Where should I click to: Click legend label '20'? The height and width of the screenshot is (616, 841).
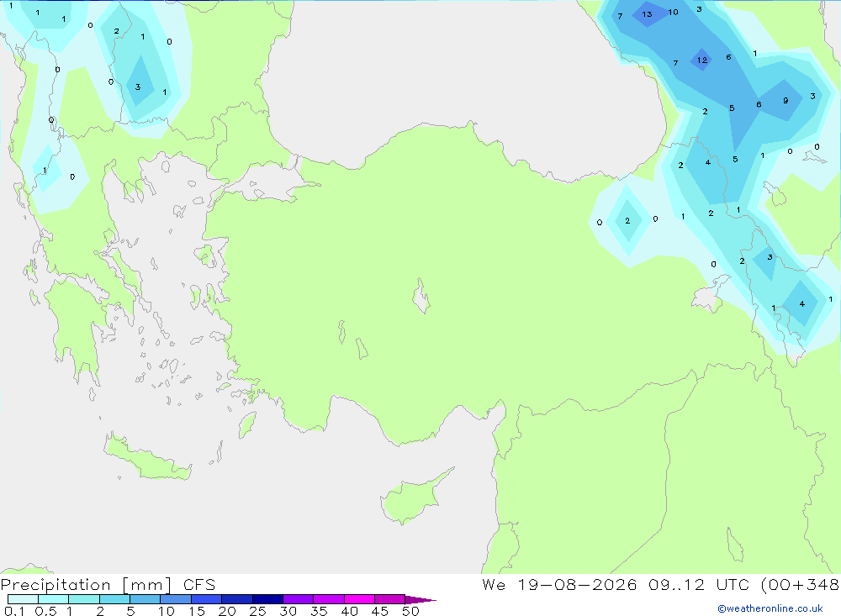pos(227,611)
